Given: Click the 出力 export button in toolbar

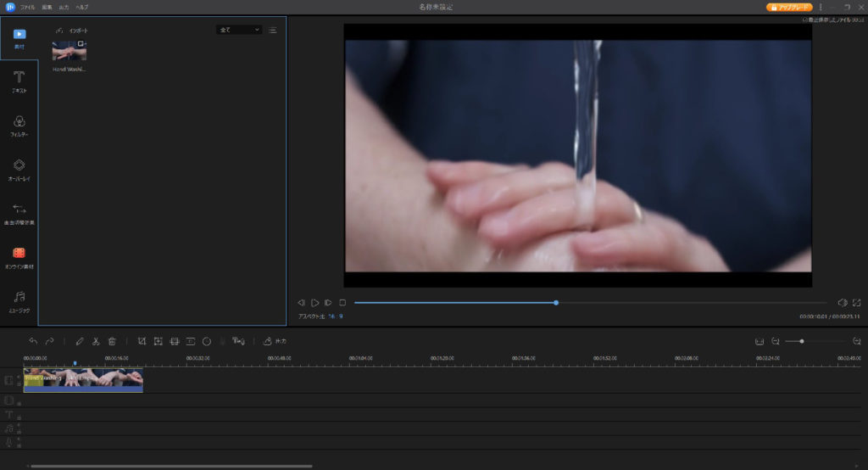Looking at the screenshot, I should tap(275, 341).
